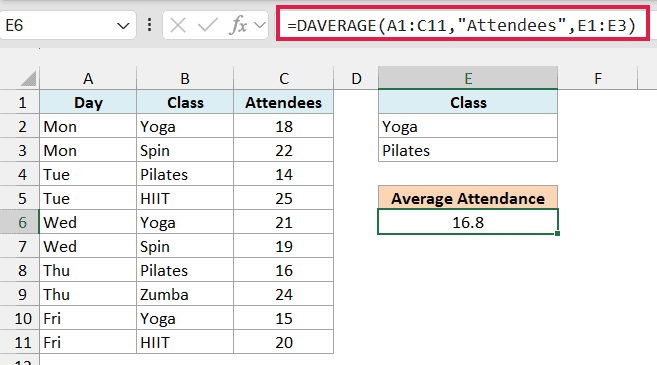The width and height of the screenshot is (657, 365).
Task: Click the attendees value 16
Action: [x=284, y=270]
